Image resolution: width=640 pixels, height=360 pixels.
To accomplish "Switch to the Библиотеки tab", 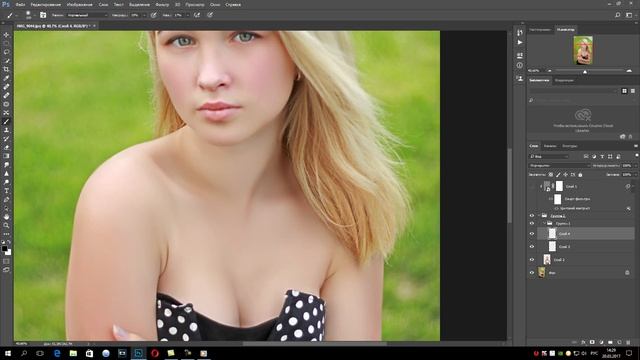I will [539, 80].
